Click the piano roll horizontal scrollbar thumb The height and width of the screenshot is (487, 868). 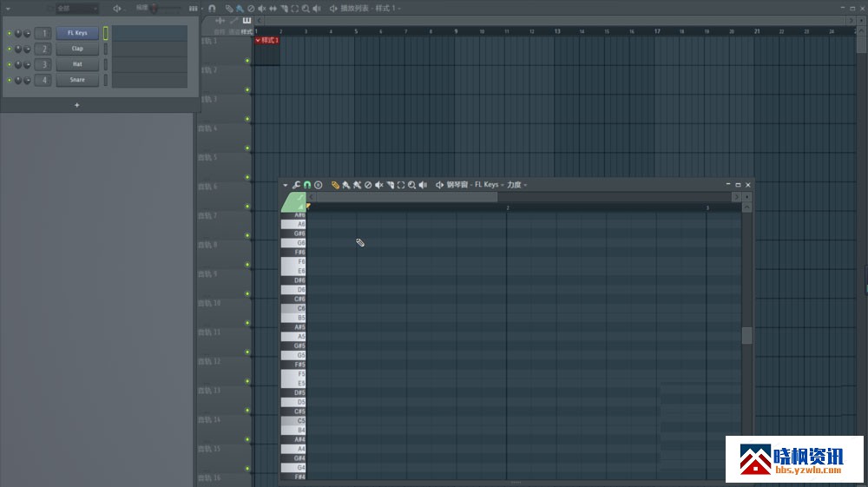(x=407, y=197)
